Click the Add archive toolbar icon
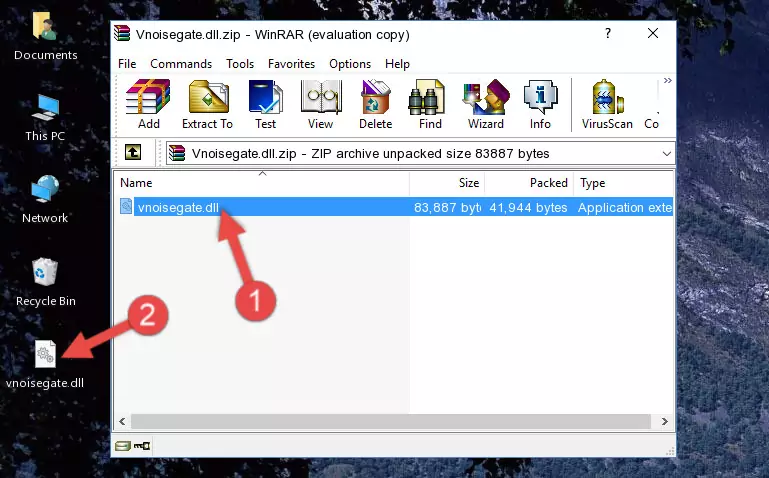 click(148, 104)
